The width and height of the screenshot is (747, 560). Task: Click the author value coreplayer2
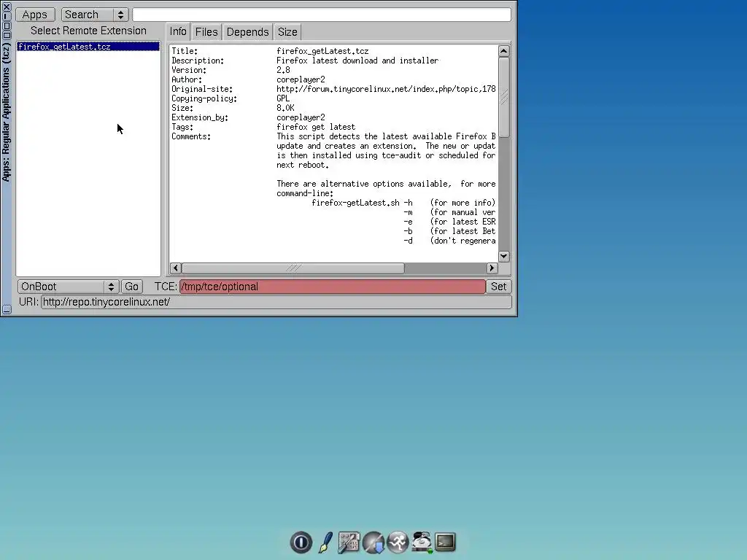pos(301,79)
